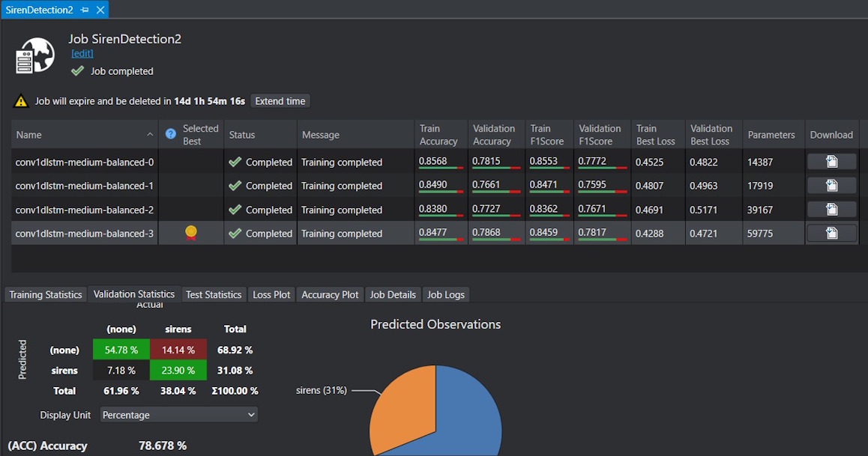Select row conv1dlstm-medium-balanced-1

pos(433,186)
